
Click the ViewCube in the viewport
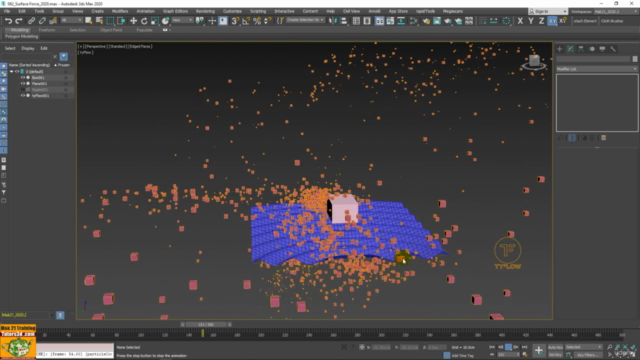click(x=534, y=62)
